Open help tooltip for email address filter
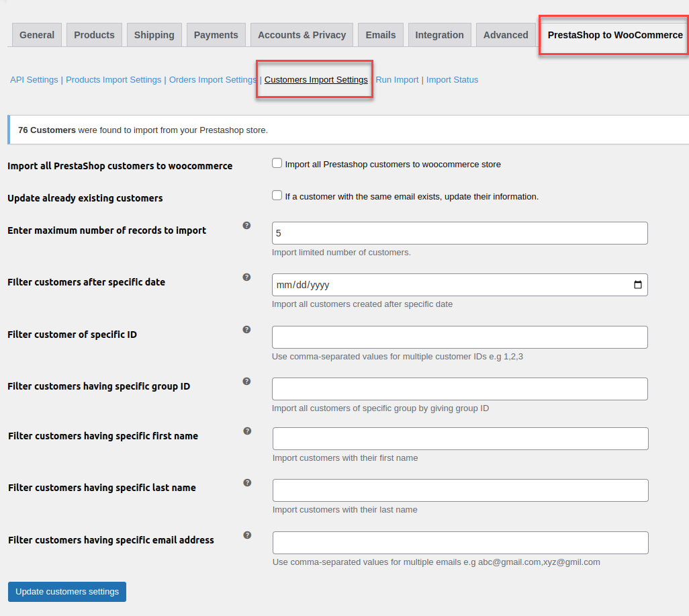The height and width of the screenshot is (616, 689). pos(246,535)
